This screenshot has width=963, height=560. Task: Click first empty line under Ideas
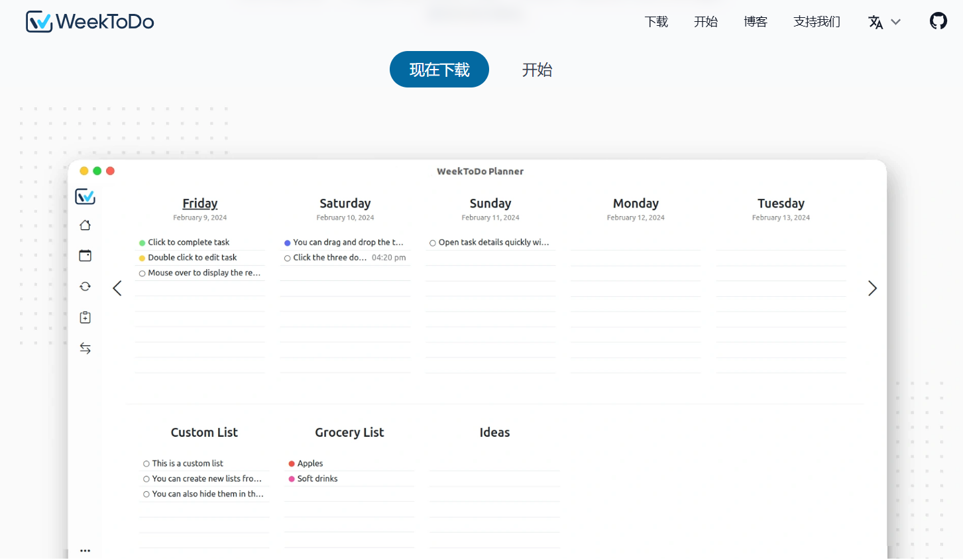pyautogui.click(x=494, y=463)
